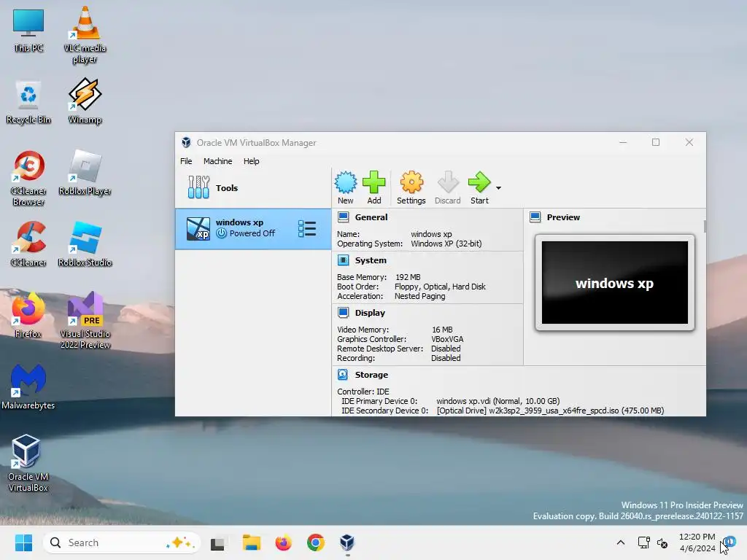Open the Machine menu
The height and width of the screenshot is (560, 747).
coord(217,161)
